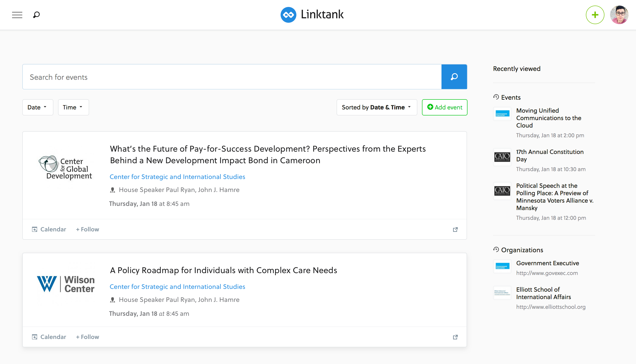Screen dimensions: 636x364
Task: Click Cato logo beside Political Speech event
Action: (x=502, y=191)
